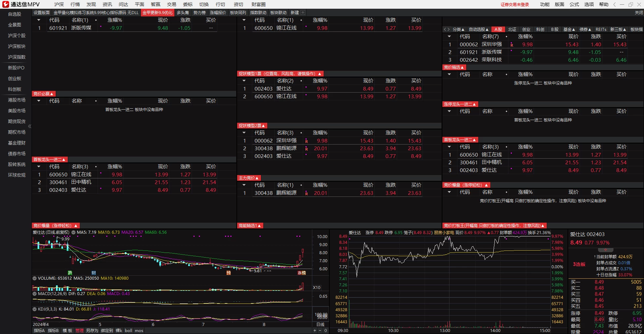
Task: Click the 3连板 badge in quote panel
Action: click(579, 264)
